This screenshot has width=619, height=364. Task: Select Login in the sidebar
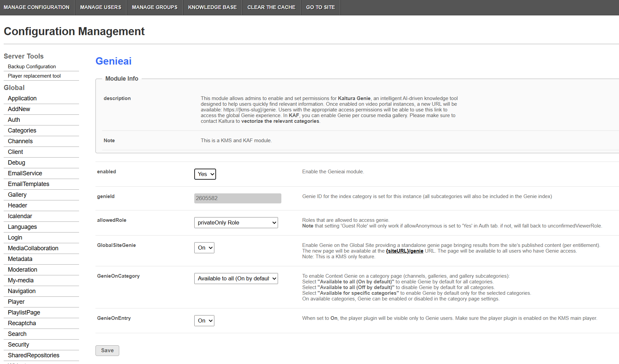click(15, 238)
